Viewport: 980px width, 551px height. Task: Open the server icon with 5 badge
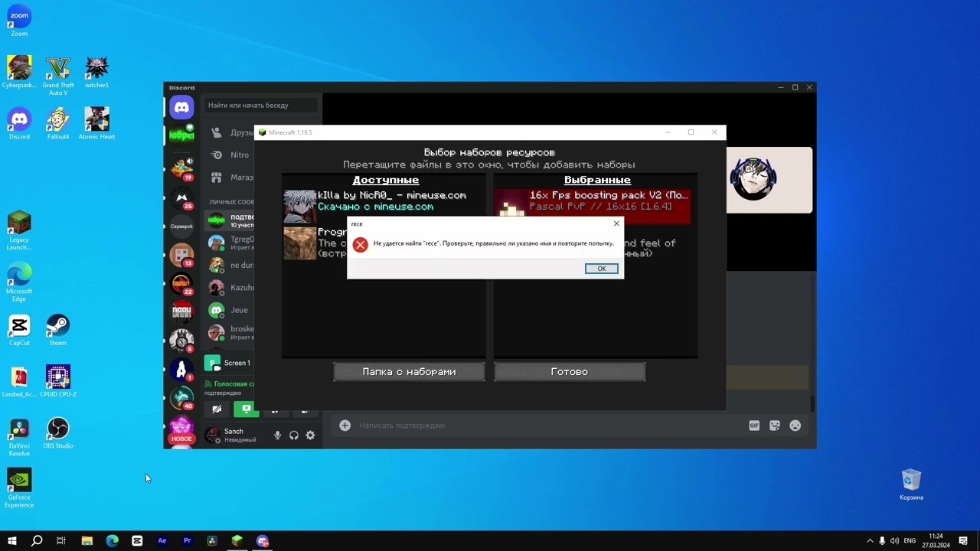(x=181, y=341)
